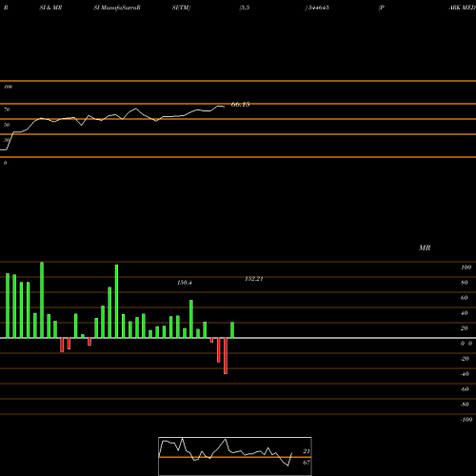Select the header text 'SI & MR'
This screenshot has width=476, height=476.
(50, 8)
